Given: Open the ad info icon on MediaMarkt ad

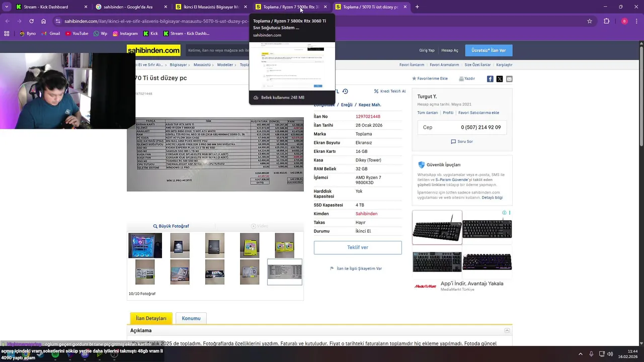Looking at the screenshot, I should 504,213.
